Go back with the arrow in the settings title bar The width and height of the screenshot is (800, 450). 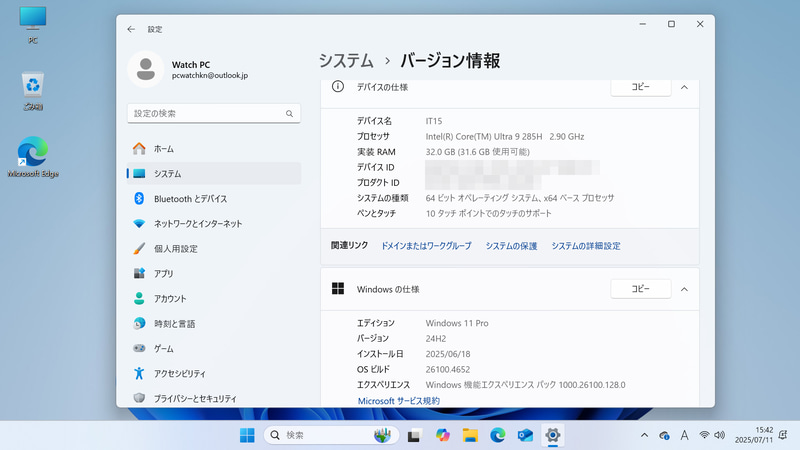[131, 29]
